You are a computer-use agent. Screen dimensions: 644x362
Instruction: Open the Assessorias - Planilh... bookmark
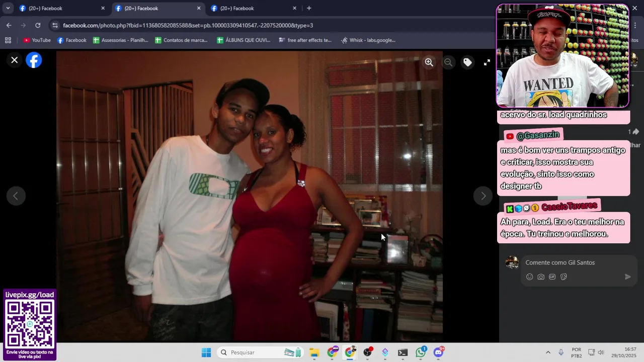tap(121, 40)
